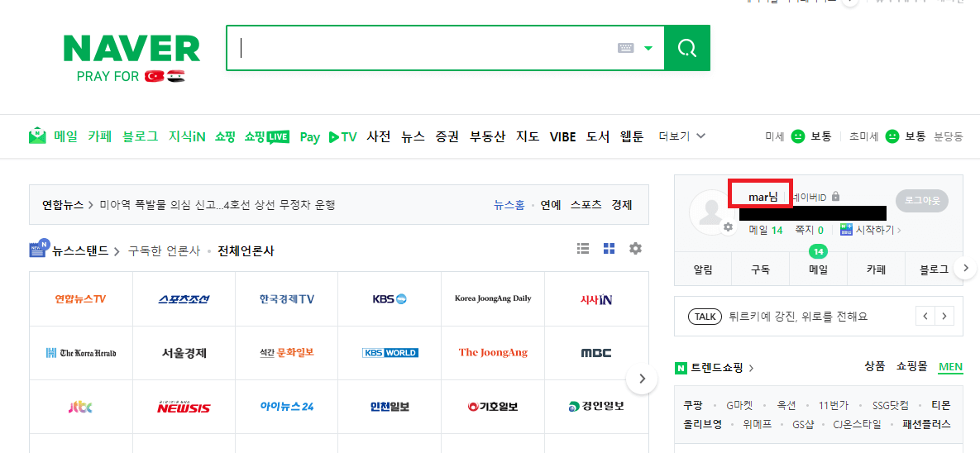Switch newsstand to list view
Viewport: 980px width, 453px height.
[583, 249]
